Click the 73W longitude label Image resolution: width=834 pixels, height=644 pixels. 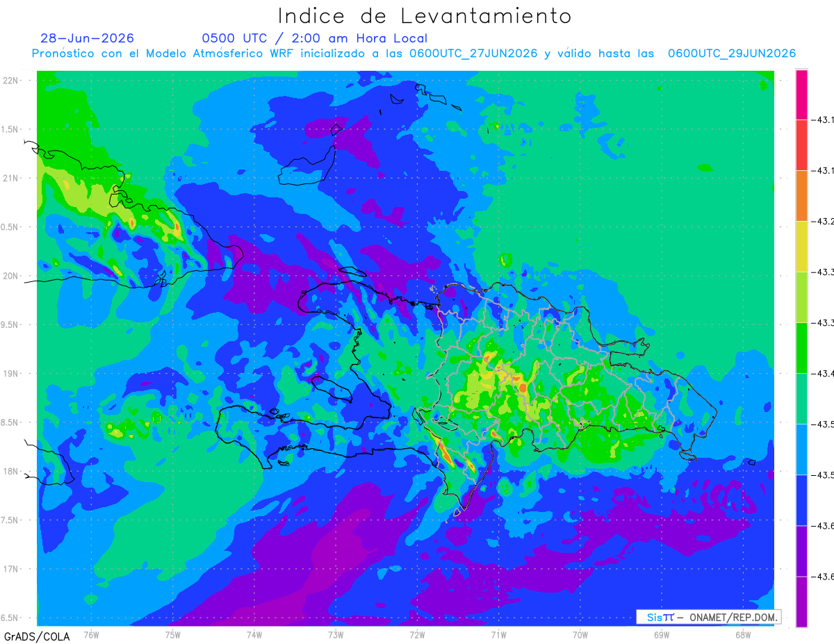click(336, 634)
